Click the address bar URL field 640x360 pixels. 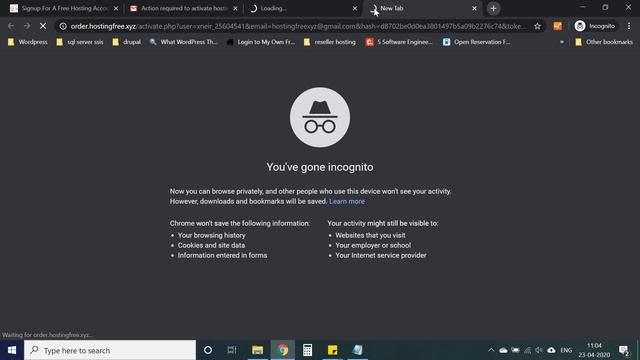[x=298, y=26]
